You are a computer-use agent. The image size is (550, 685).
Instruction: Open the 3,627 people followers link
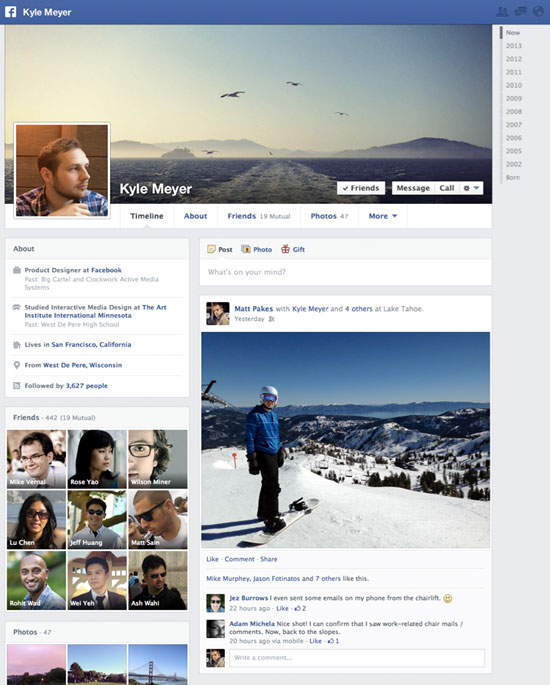tap(86, 386)
